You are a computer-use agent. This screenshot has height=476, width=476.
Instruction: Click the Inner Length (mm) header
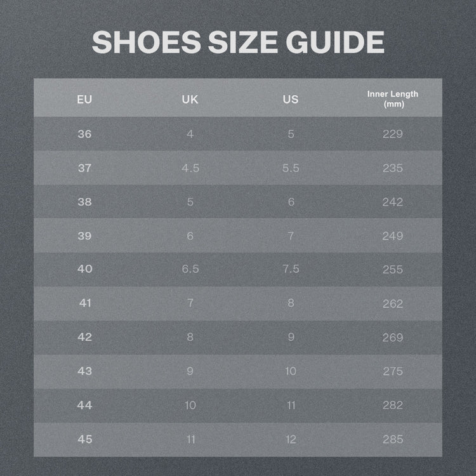tap(393, 99)
